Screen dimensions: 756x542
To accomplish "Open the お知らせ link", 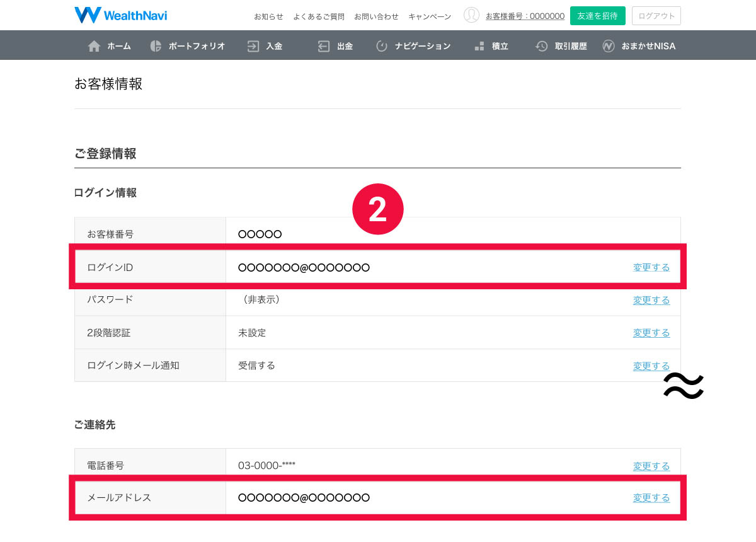I will pos(268,16).
